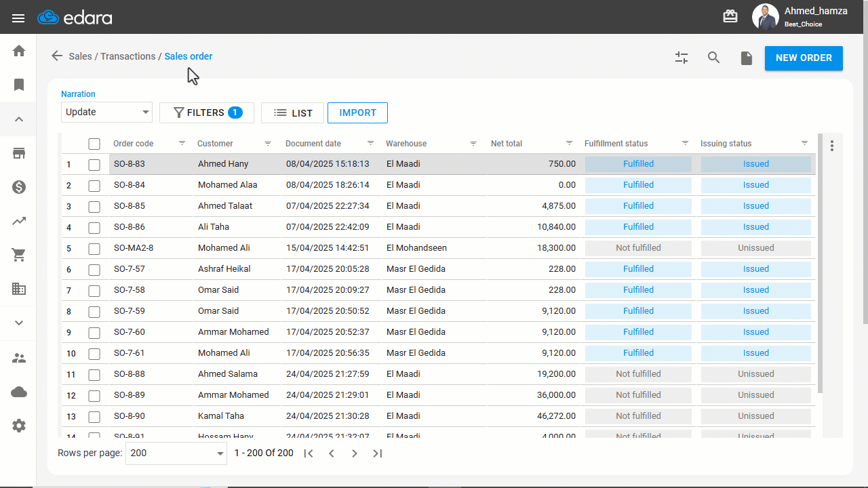Check the box for order SO-8-84
This screenshot has height=488, width=868.
point(94,186)
